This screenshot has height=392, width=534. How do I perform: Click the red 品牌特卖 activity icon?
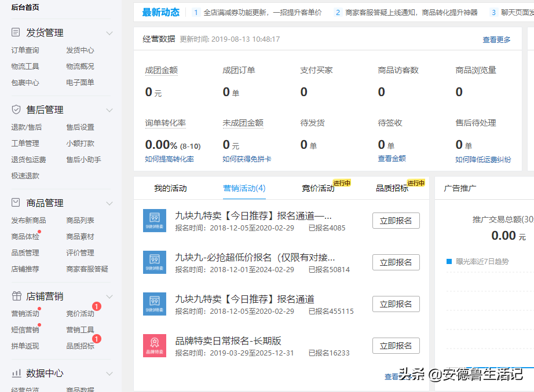click(155, 346)
